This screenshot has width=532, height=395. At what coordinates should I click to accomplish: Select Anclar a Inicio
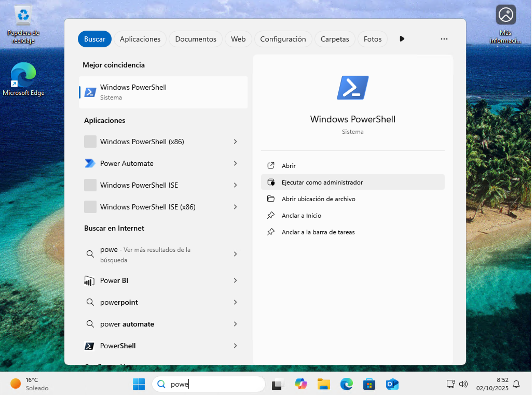click(x=353, y=215)
